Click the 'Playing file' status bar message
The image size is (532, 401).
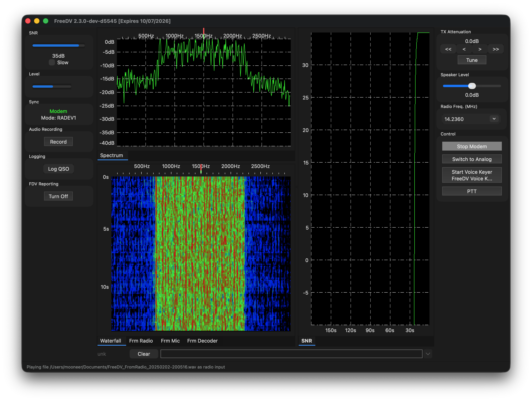coord(126,367)
